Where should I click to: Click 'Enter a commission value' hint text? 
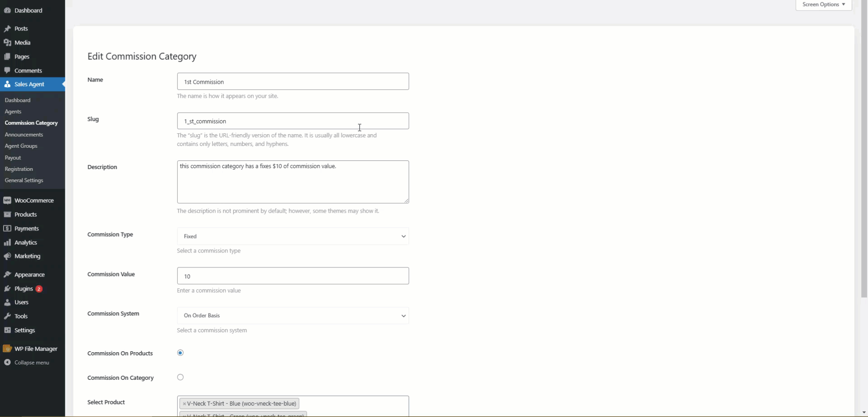coord(209,291)
